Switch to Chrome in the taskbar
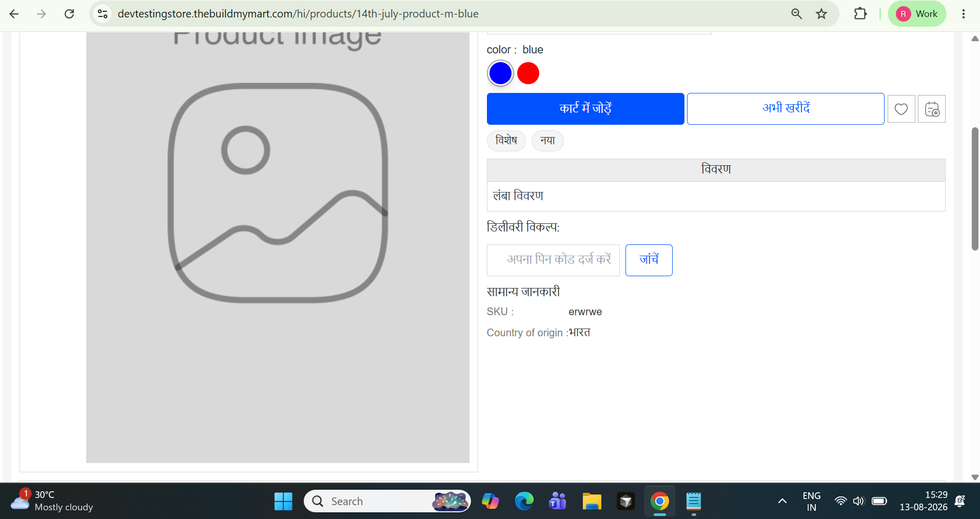The image size is (980, 519). tap(660, 501)
